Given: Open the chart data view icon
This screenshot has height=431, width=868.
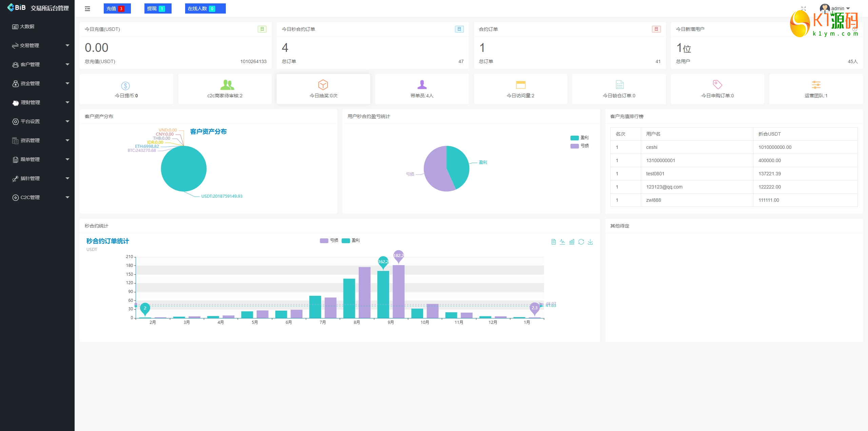Looking at the screenshot, I should point(553,242).
